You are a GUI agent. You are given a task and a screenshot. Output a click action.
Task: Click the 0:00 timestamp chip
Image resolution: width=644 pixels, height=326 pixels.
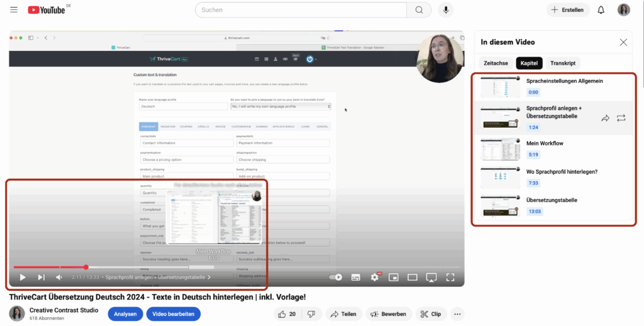coord(533,92)
